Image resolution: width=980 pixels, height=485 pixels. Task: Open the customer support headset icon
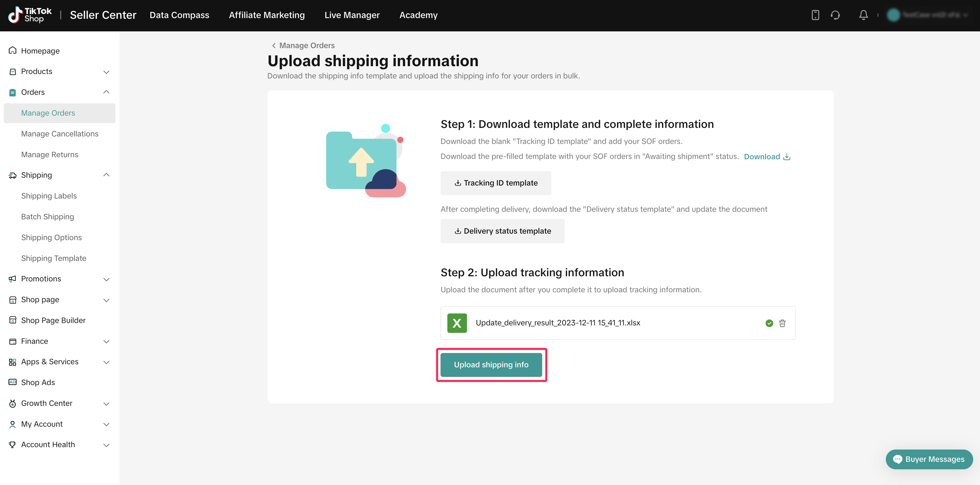tap(835, 15)
